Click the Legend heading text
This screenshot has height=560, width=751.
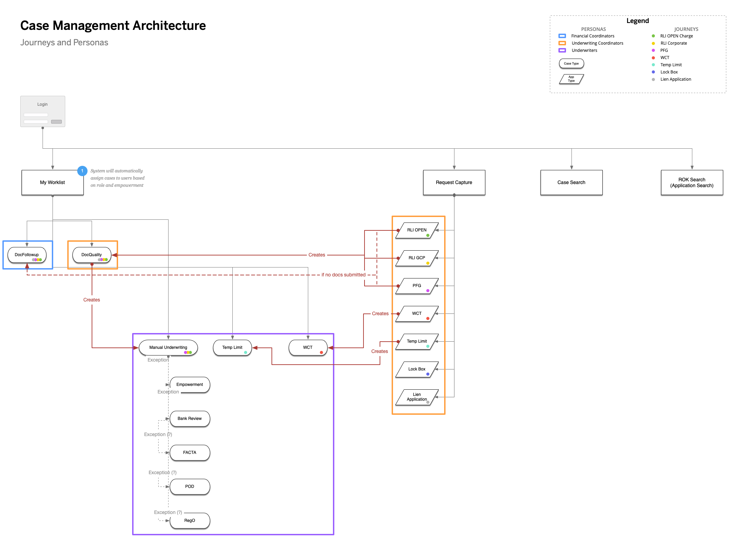(638, 21)
